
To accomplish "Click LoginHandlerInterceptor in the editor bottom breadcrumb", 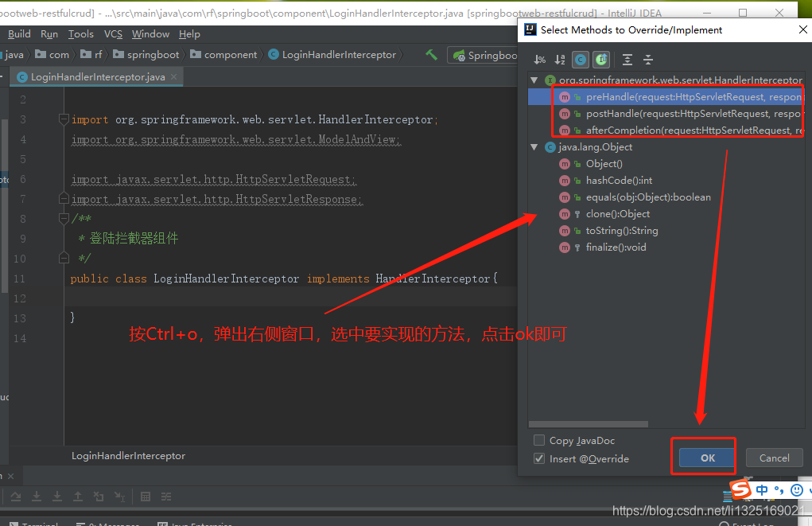I will pyautogui.click(x=128, y=455).
